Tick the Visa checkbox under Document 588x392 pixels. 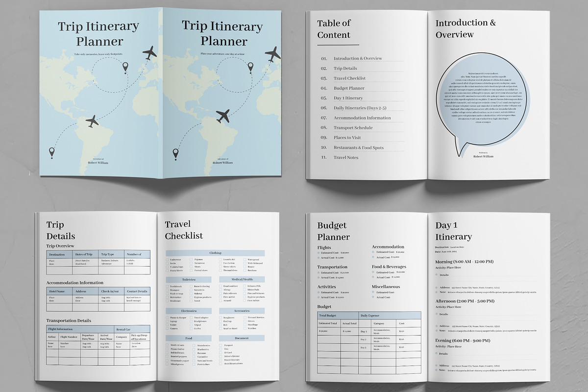[x=220, y=349]
